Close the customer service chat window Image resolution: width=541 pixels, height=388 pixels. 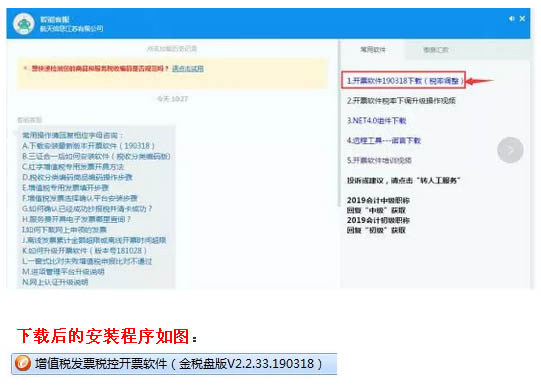click(x=522, y=19)
